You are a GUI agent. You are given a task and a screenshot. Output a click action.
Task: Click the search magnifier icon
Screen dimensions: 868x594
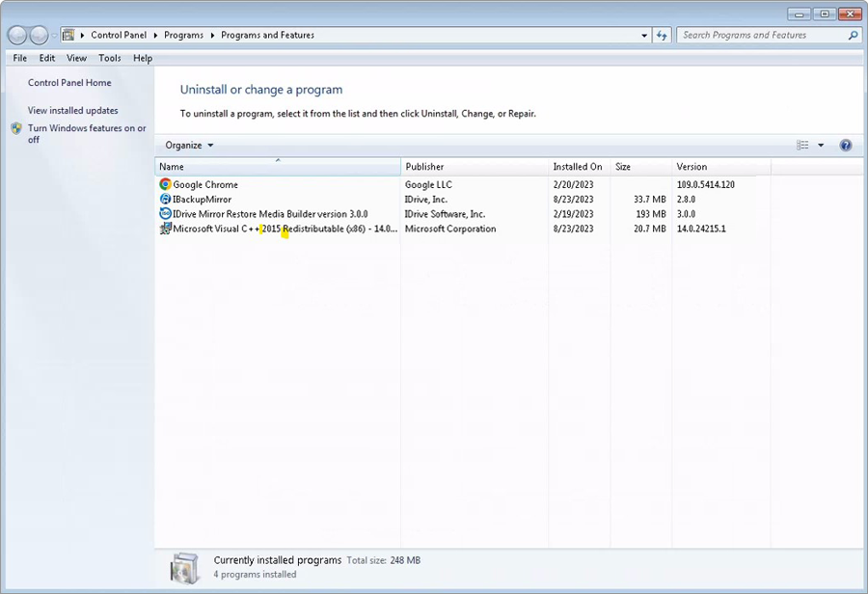[x=853, y=35]
